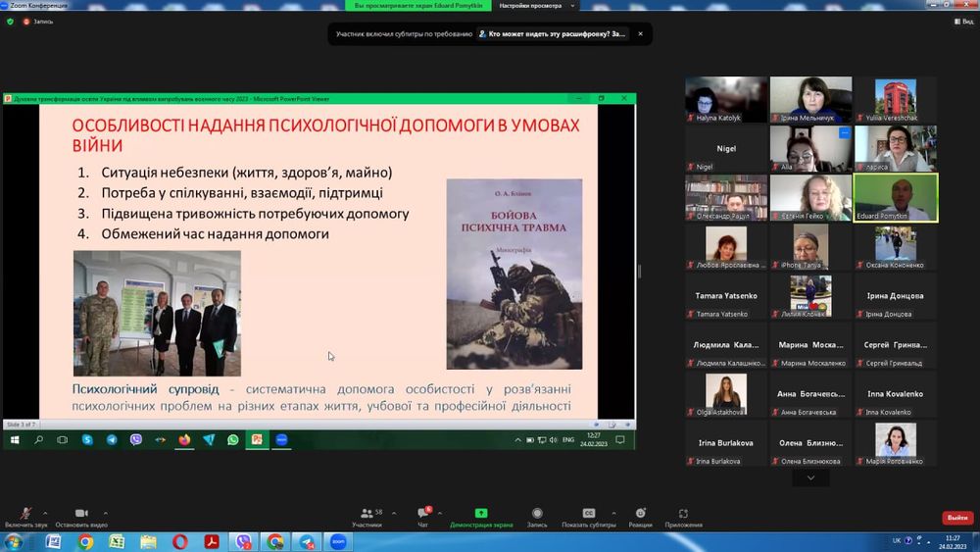Select Eduard Pomytkin's highlighted video tile
This screenshot has width=980, height=552.
coord(895,197)
